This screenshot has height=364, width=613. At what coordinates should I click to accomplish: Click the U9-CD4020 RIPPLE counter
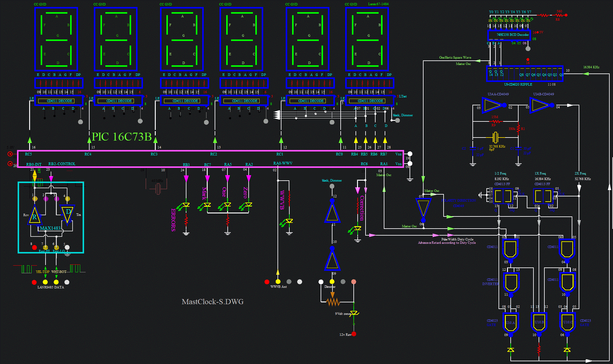coord(525,73)
